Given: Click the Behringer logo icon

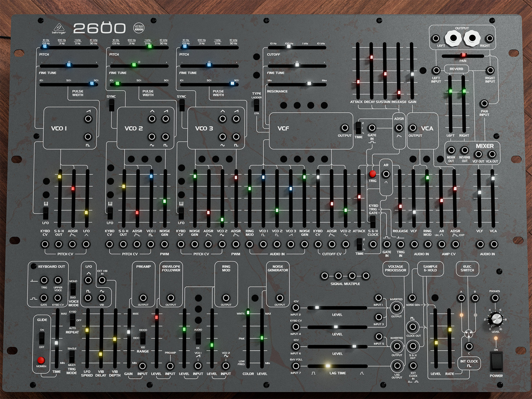Looking at the screenshot, I should (x=59, y=28).
